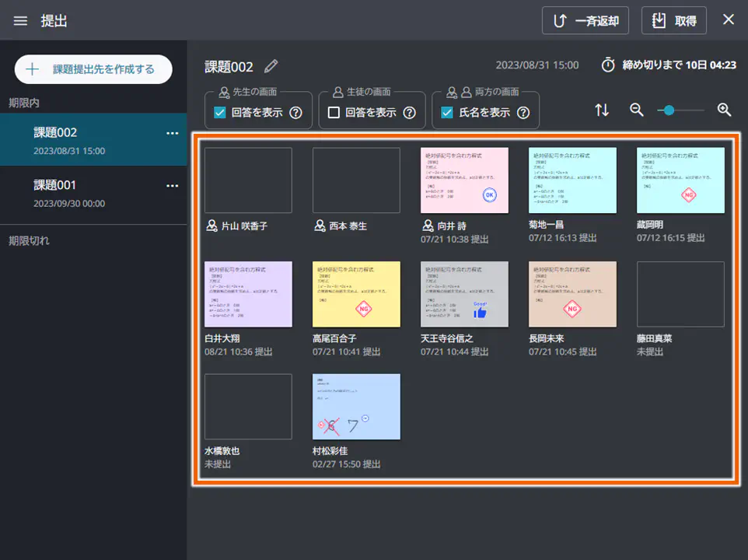Open the options menu for 課題002
Viewport: 748px width, 560px height.
pyautogui.click(x=173, y=134)
